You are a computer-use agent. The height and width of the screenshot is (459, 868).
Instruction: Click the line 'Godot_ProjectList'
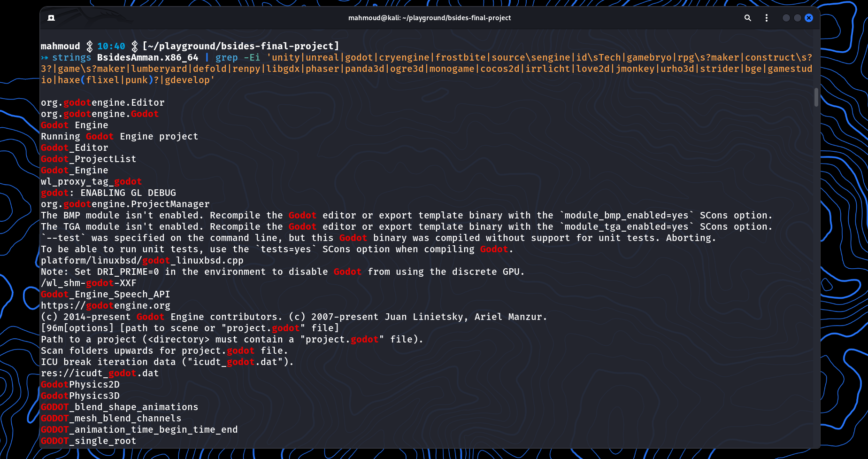[89, 159]
